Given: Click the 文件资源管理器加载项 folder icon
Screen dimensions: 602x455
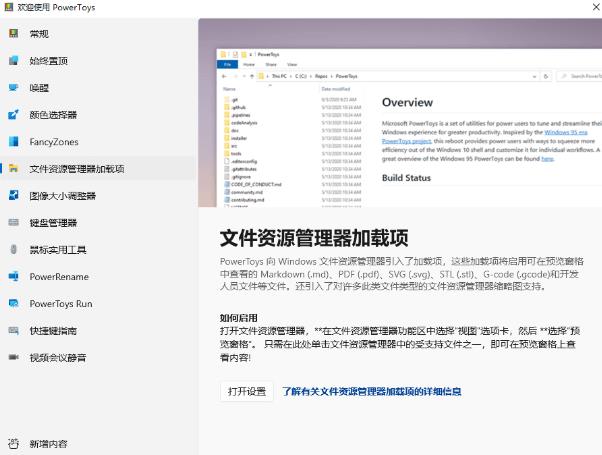Looking at the screenshot, I should click(13, 169).
